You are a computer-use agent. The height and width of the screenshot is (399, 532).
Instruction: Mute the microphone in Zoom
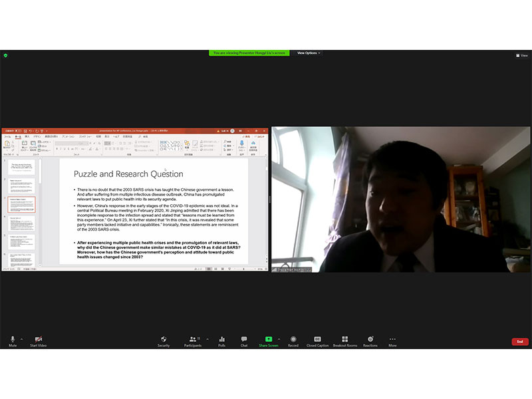tap(12, 340)
